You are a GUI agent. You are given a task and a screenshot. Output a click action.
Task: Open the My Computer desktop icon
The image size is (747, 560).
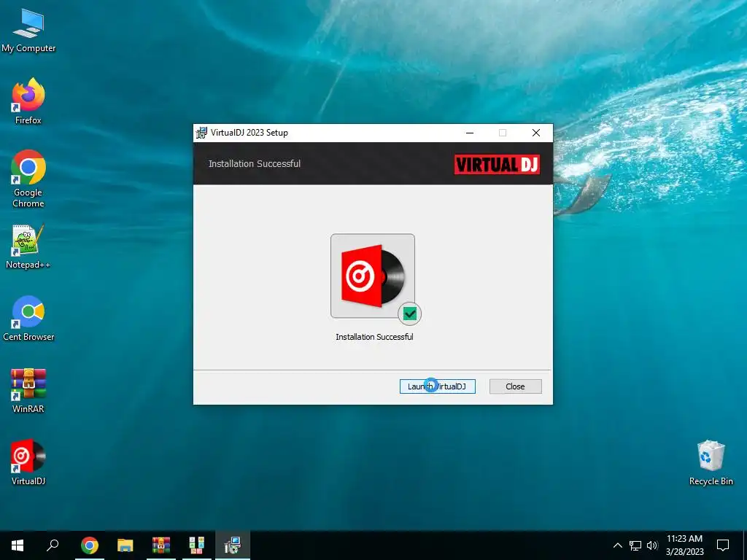point(28,31)
